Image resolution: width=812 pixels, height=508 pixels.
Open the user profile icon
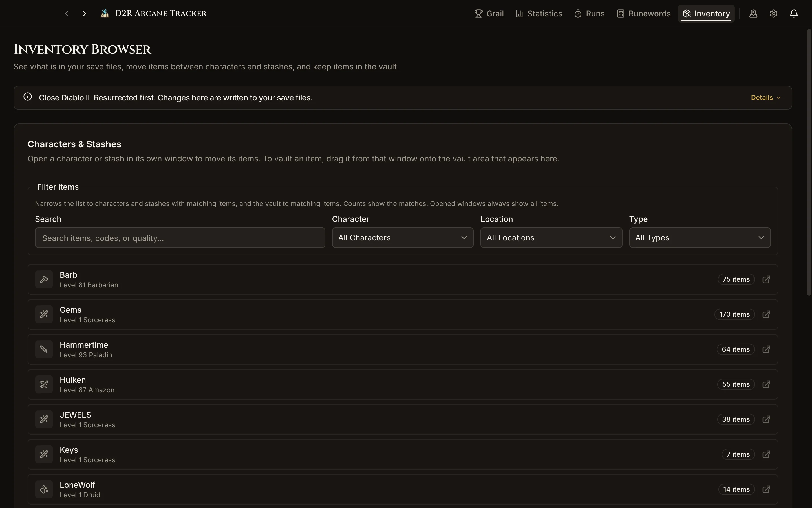pyautogui.click(x=753, y=14)
